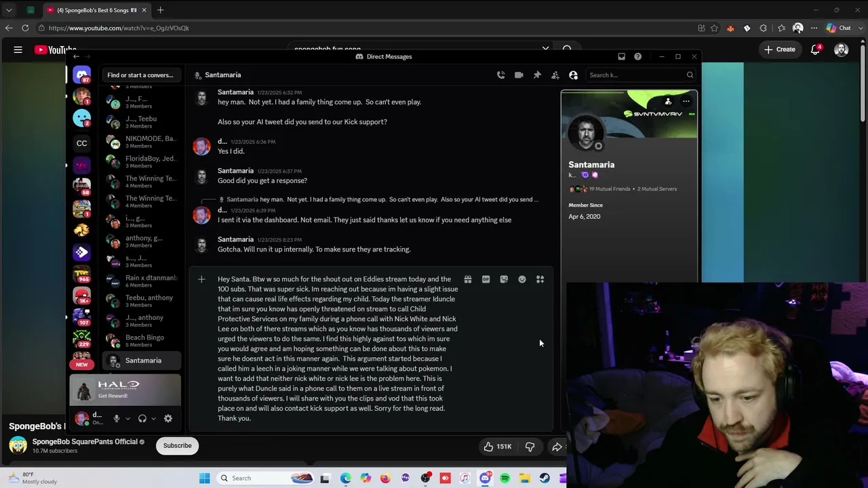This screenshot has height=488, width=868.
Task: Open a new browser tab
Action: (160, 10)
